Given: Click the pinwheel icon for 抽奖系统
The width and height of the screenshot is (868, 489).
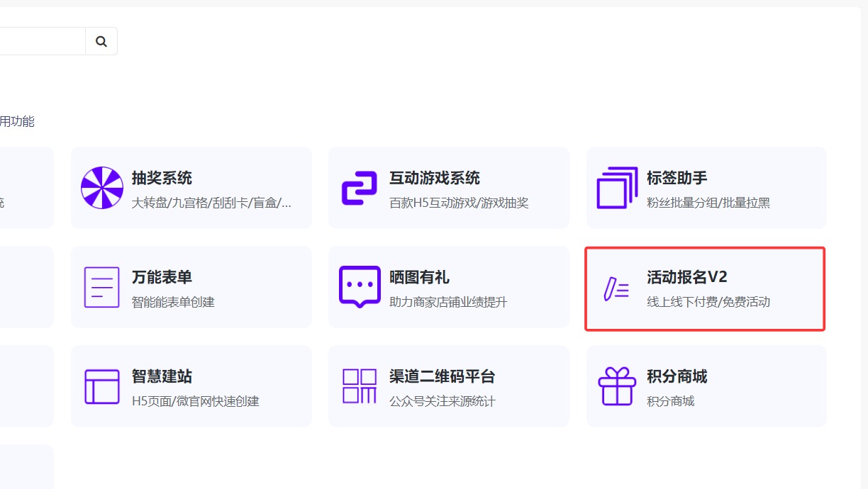Looking at the screenshot, I should coord(102,188).
